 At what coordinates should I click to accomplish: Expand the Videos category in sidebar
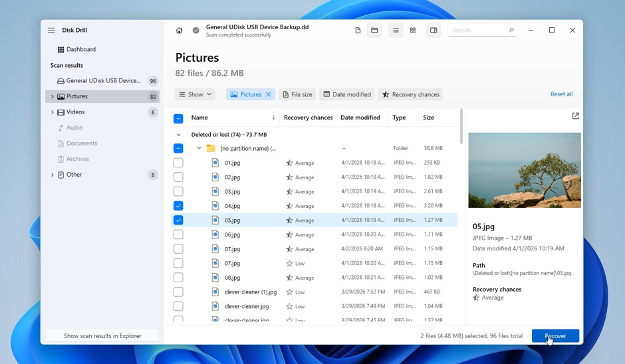[x=53, y=112]
